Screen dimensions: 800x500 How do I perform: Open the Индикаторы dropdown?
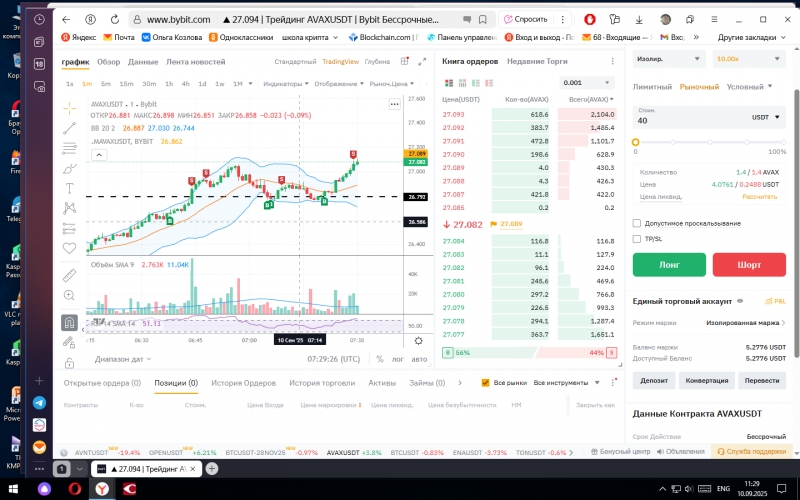tap(286, 84)
